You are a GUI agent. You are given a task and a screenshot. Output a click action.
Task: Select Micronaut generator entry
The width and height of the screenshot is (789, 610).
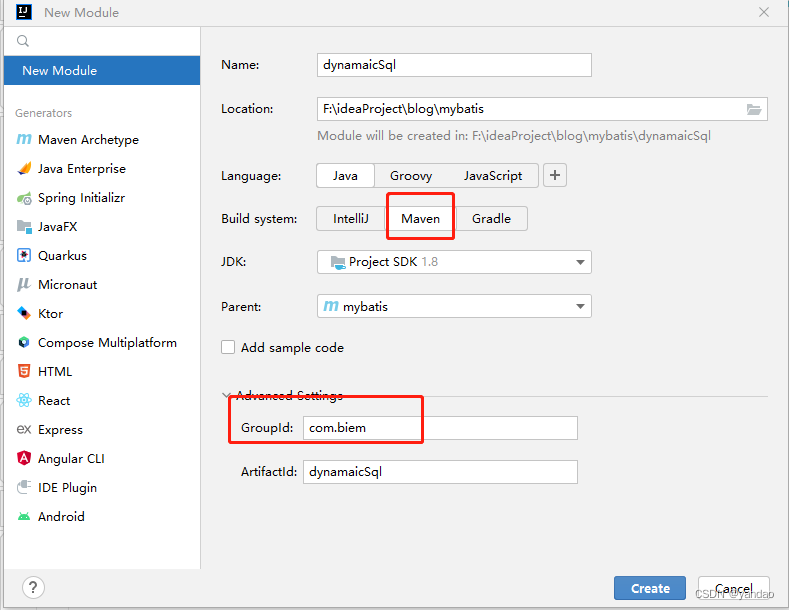click(102, 284)
